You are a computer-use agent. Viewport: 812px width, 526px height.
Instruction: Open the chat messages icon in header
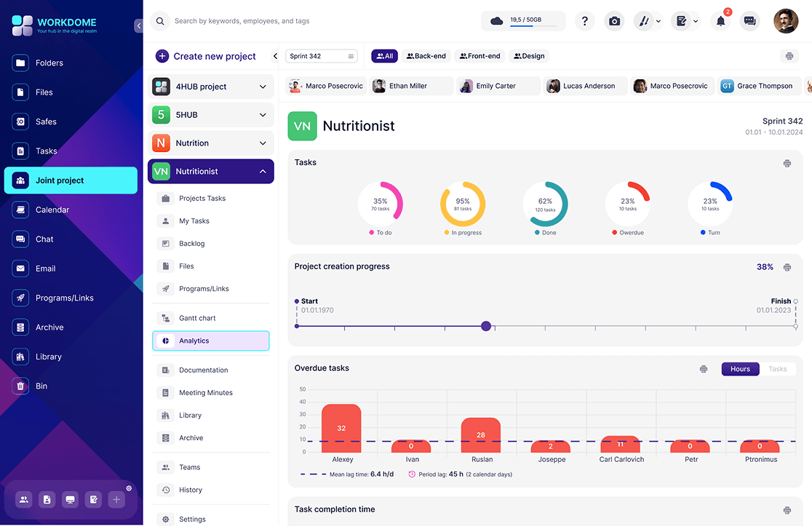(750, 21)
